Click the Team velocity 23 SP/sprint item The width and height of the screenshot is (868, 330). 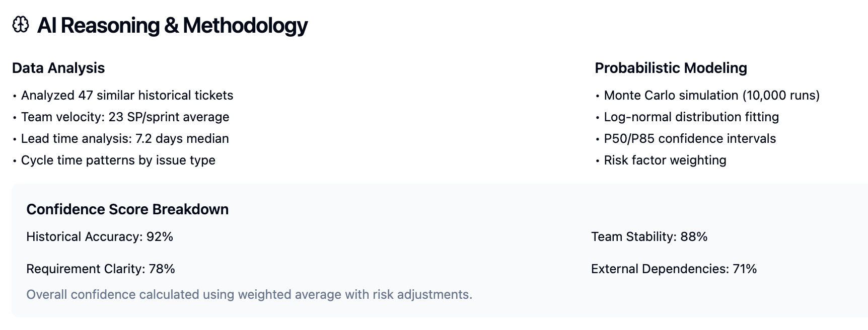coord(125,117)
